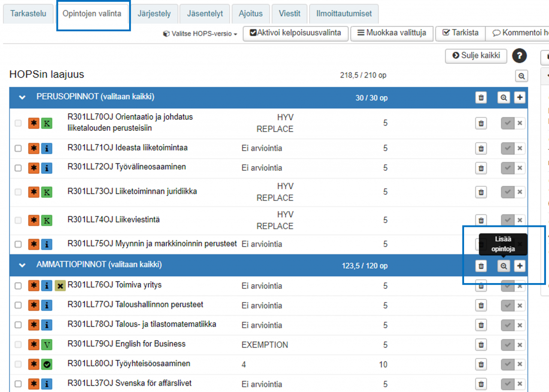Click trash icon for Svenska för affärslivet
The image size is (549, 392).
point(481,384)
